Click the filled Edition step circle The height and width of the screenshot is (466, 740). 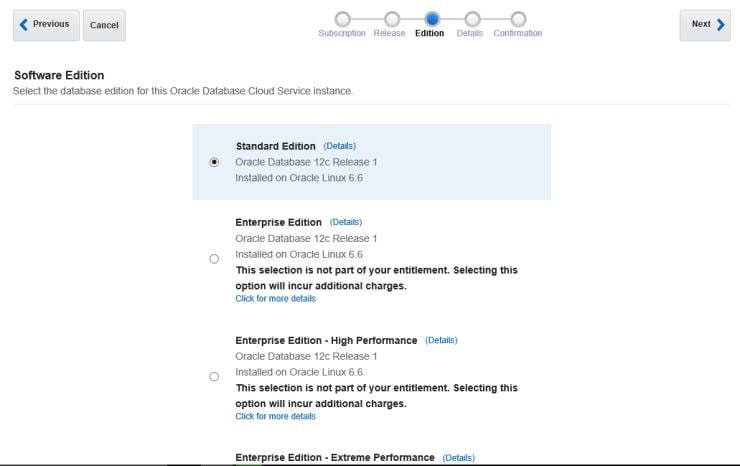(432, 18)
